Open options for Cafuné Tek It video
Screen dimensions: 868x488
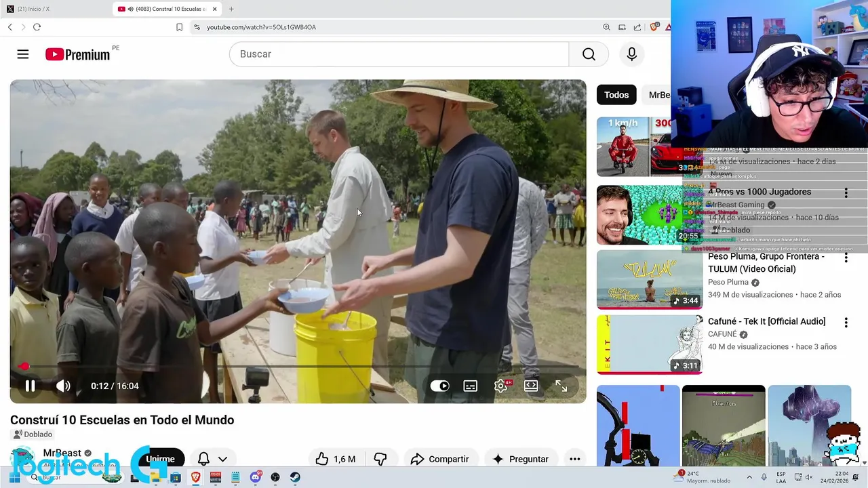click(x=846, y=323)
